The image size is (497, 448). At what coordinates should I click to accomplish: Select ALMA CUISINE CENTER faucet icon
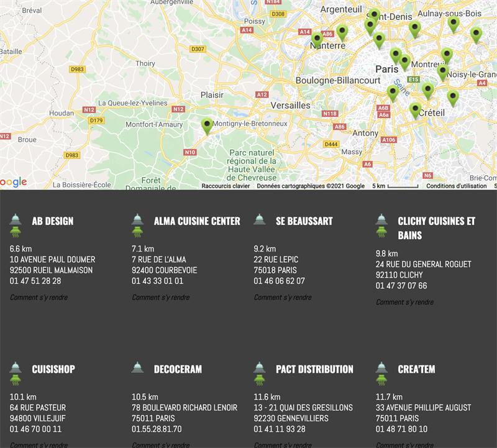click(137, 219)
